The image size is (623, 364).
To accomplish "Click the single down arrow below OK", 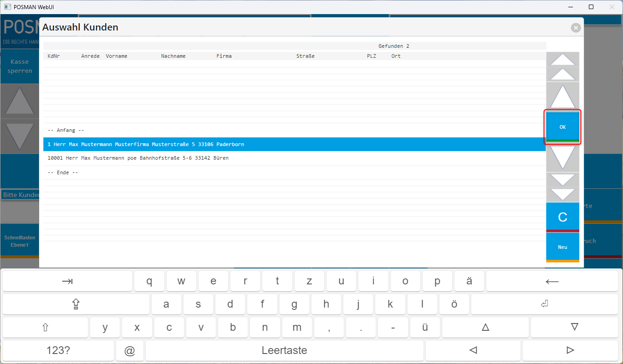I will [562, 158].
